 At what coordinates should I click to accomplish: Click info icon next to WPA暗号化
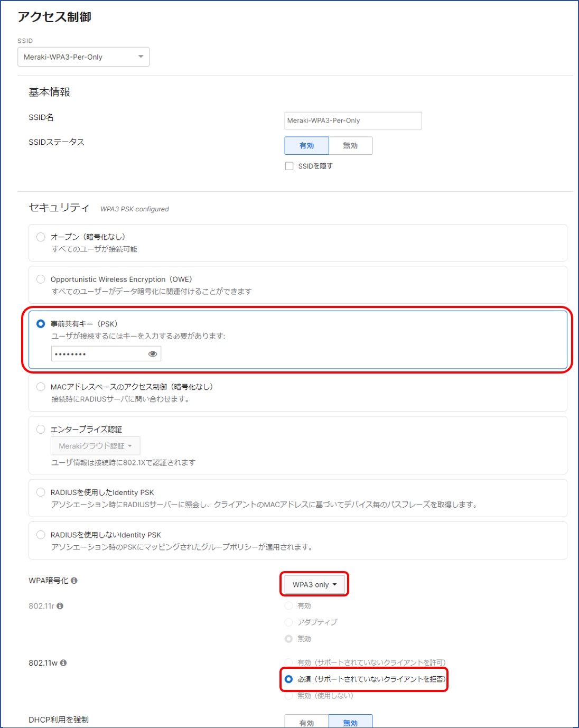coord(74,581)
